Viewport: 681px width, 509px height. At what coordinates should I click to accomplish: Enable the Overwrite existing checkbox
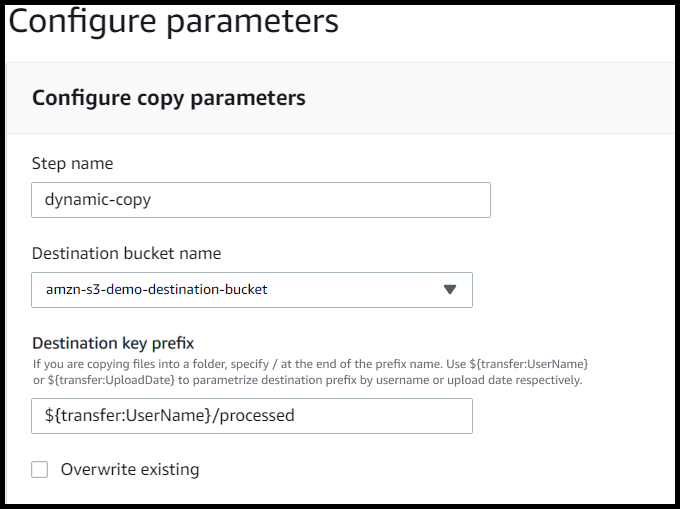point(40,470)
